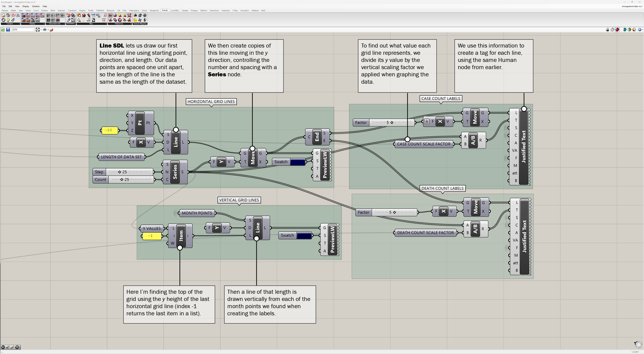Disable document preview toggle
Screen dimensions: 644x354
pyautogui.click(x=608, y=30)
